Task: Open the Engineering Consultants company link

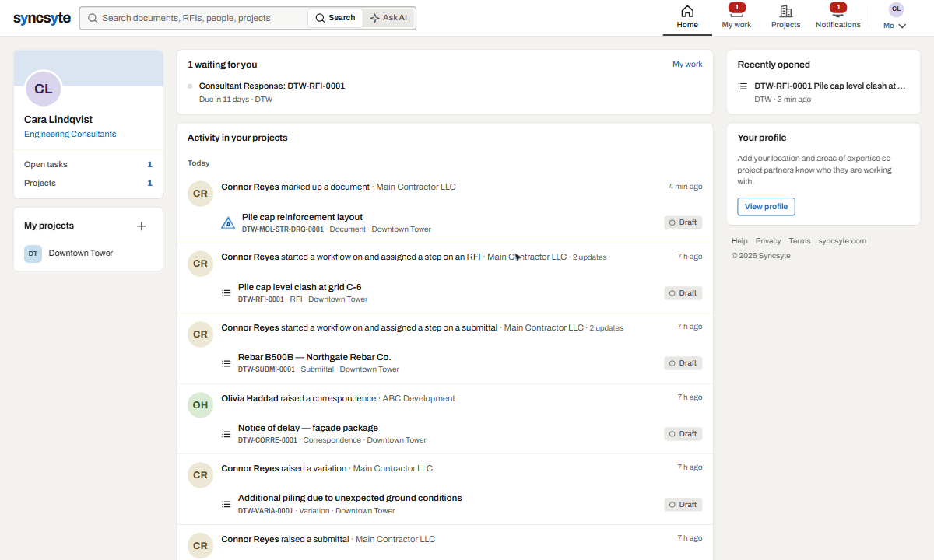Action: point(70,134)
